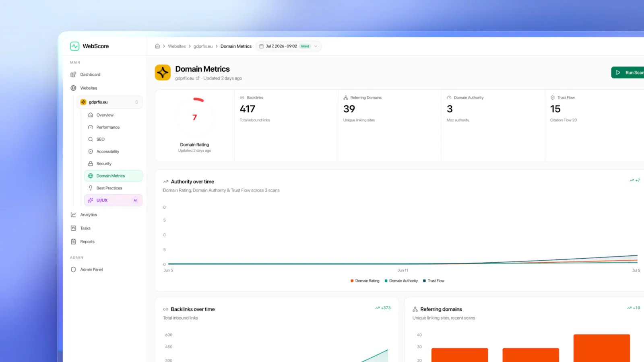Click the Analytics chart icon
Image resolution: width=644 pixels, height=362 pixels.
pos(73,215)
